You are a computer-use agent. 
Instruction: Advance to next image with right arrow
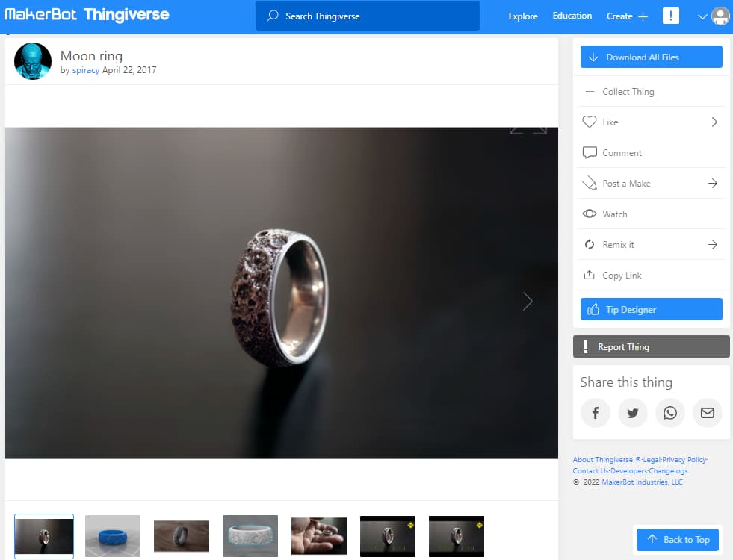pos(528,302)
